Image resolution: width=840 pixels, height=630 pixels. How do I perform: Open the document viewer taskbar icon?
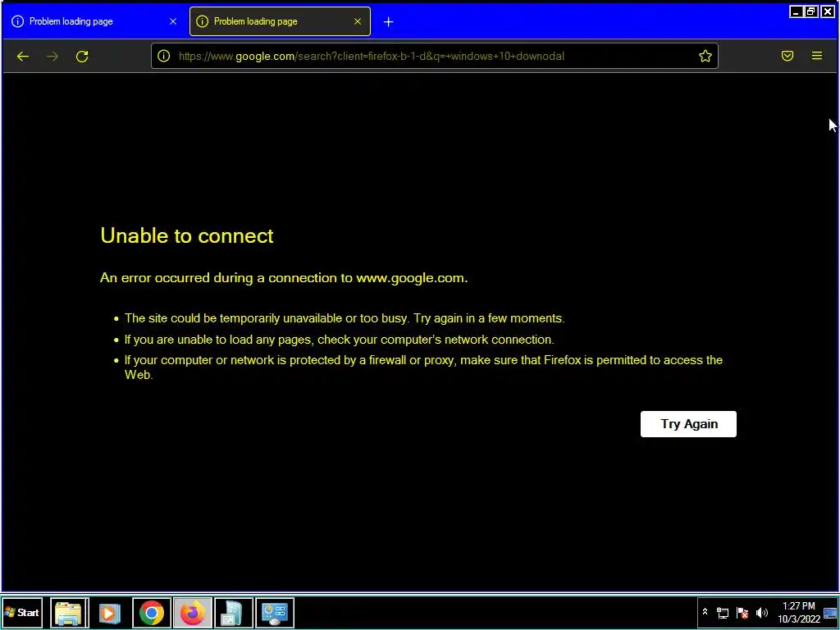click(x=234, y=612)
